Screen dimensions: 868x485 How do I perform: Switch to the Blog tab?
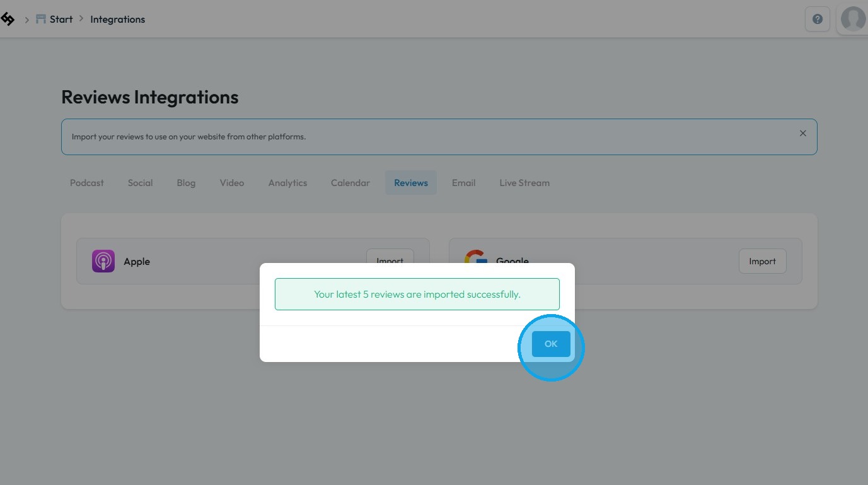tap(186, 183)
